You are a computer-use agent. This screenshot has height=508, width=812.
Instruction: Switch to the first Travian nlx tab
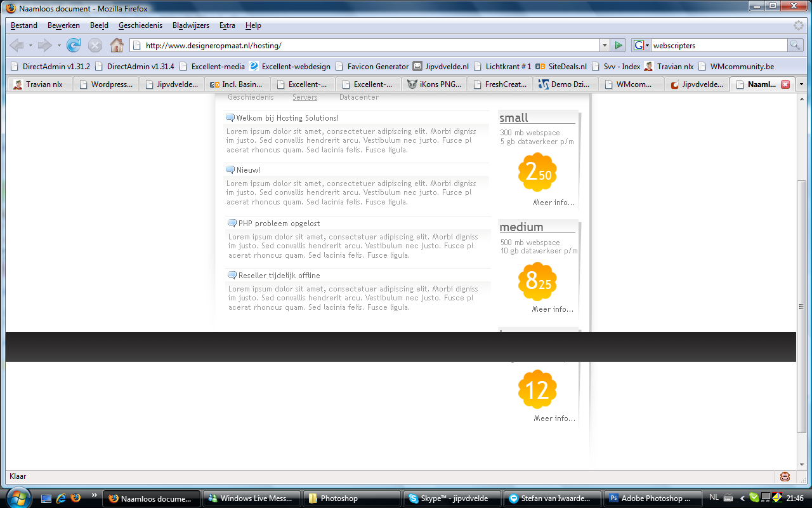tap(39, 84)
